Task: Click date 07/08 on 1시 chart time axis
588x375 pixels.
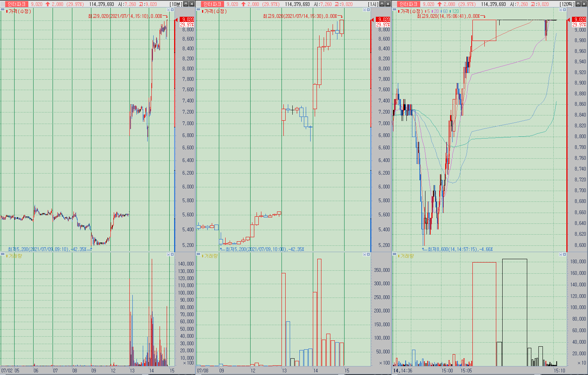Action: 202,371
